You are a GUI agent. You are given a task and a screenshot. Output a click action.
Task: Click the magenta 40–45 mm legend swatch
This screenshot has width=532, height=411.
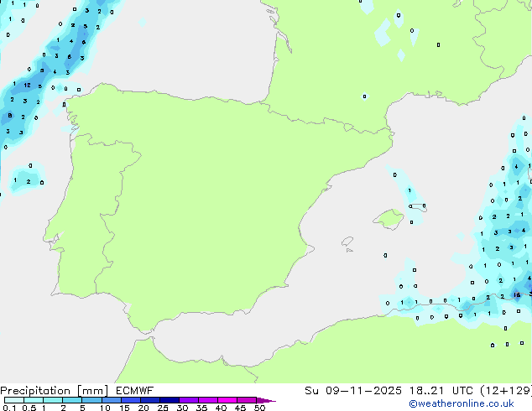[230, 400]
